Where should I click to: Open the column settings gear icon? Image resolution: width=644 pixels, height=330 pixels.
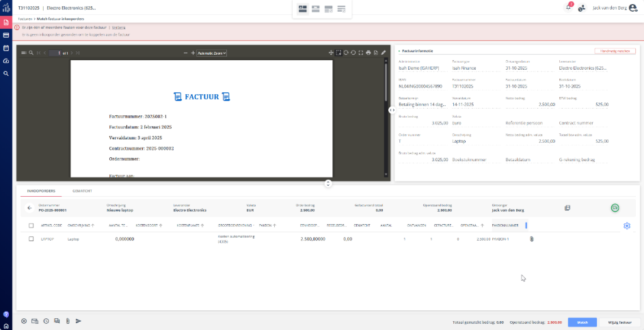point(627,226)
